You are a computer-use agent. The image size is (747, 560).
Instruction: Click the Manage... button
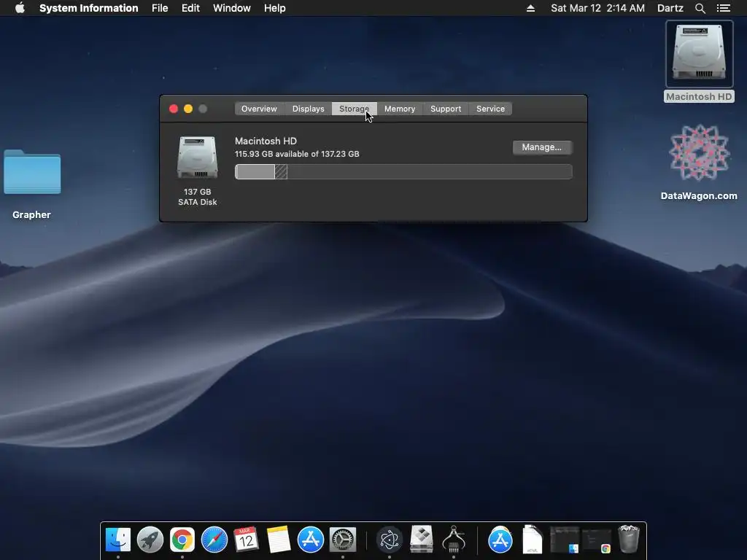(542, 147)
